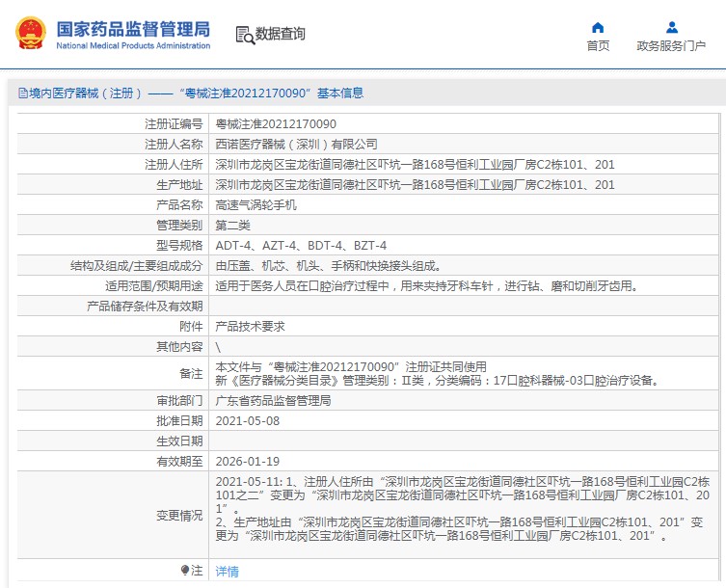Screen dimensions: 726x588
Task: Open the 首页 navigation label
Action: coord(598,46)
